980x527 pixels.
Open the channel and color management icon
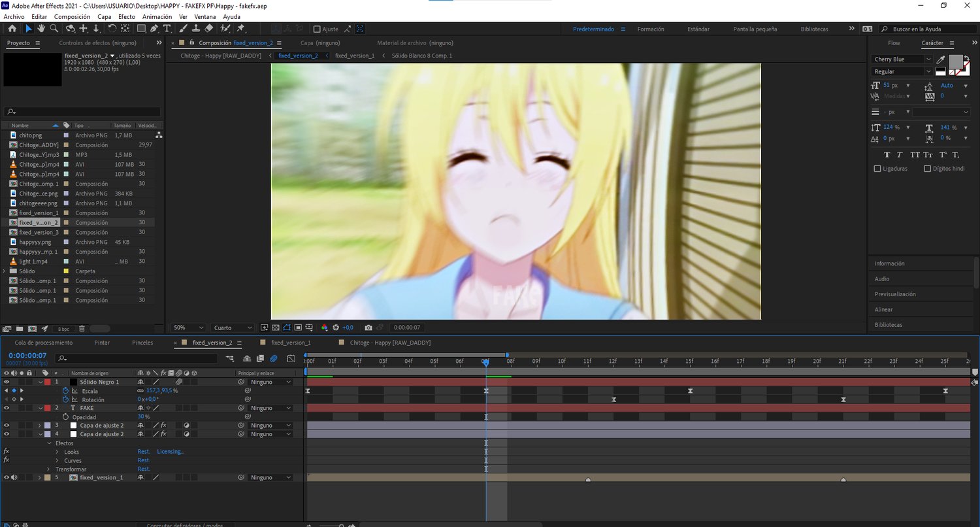(x=325, y=328)
